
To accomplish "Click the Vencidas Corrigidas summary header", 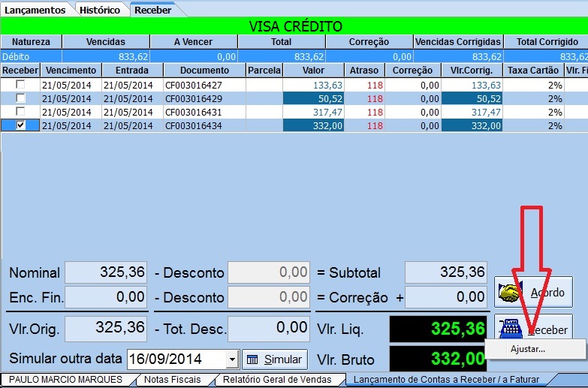I will (458, 41).
